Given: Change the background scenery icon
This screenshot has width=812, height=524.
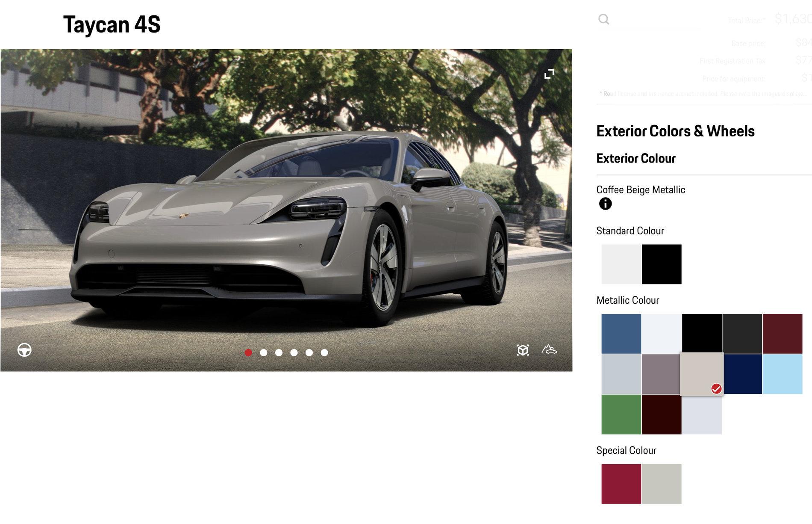Looking at the screenshot, I should pyautogui.click(x=549, y=349).
